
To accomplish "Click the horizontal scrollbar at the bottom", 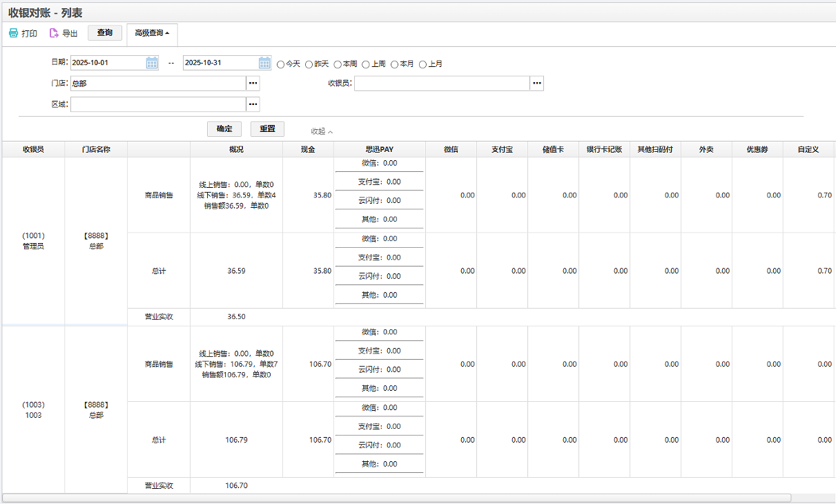I will 396,498.
